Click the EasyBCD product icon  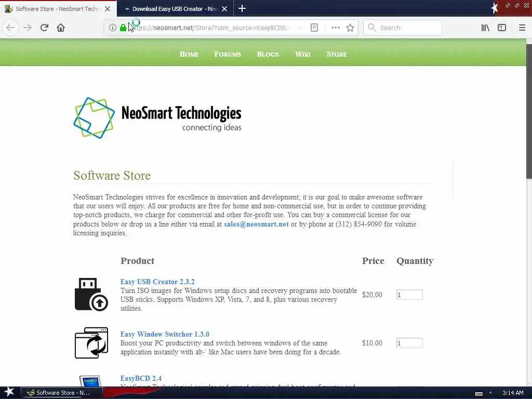(90, 380)
